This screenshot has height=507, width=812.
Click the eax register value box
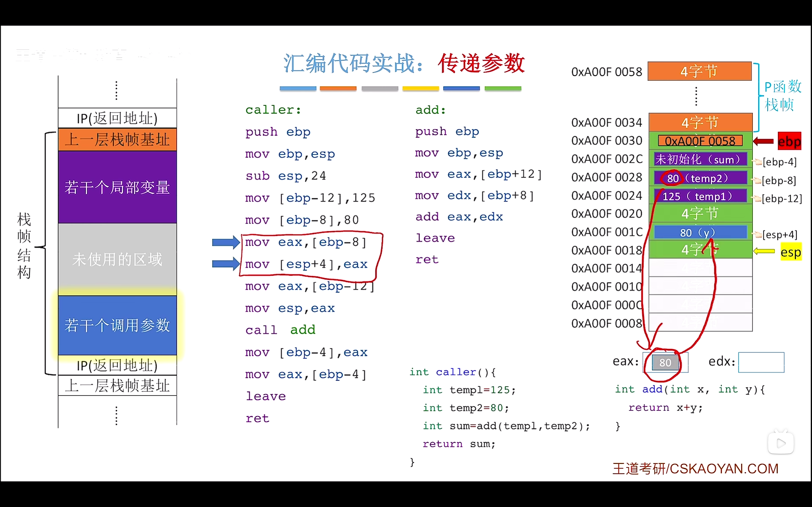pos(665,362)
